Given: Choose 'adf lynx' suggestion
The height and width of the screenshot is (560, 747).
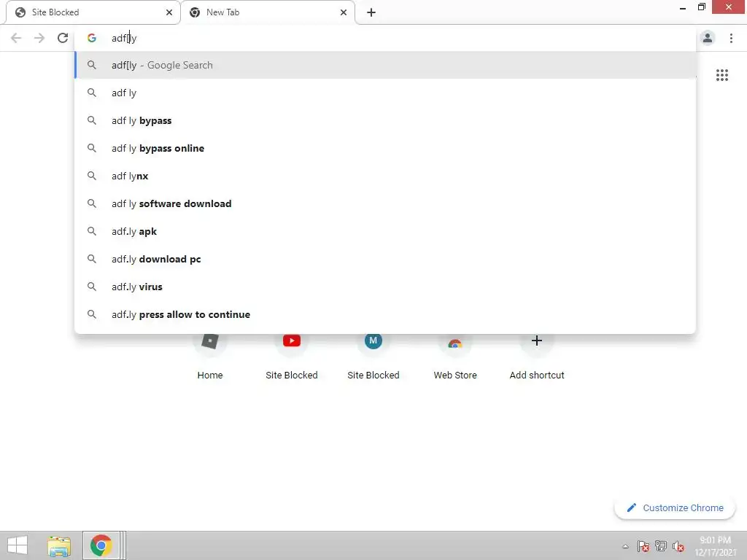Looking at the screenshot, I should 385,176.
